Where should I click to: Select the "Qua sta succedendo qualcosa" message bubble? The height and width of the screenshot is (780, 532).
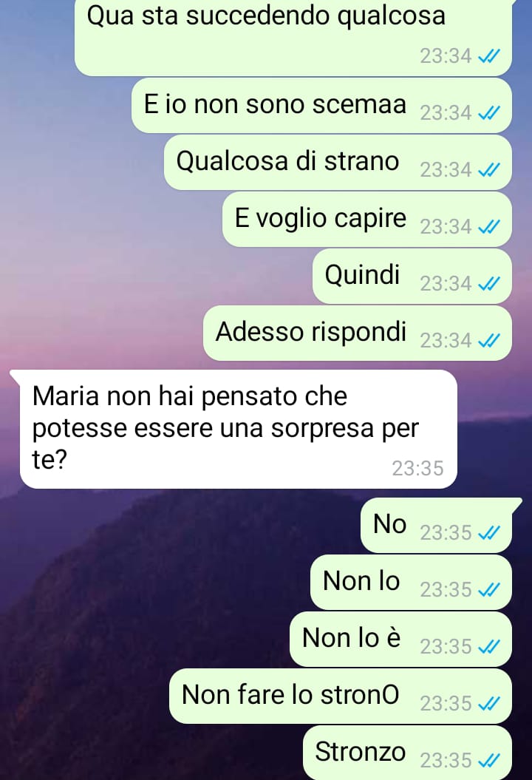pos(293,35)
